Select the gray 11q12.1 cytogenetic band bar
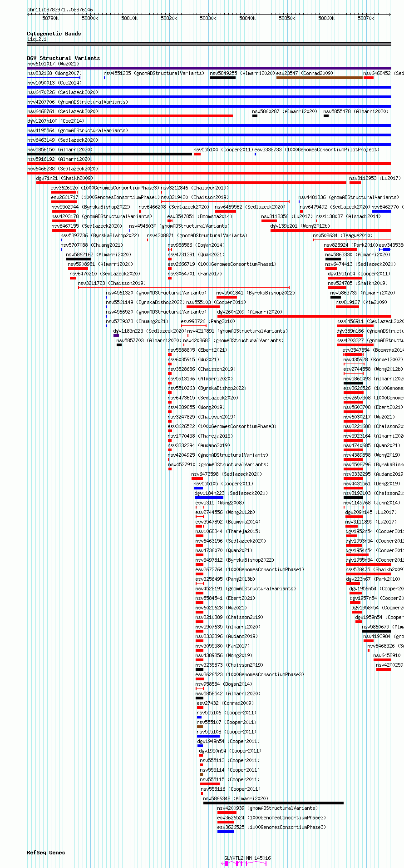 209,44
